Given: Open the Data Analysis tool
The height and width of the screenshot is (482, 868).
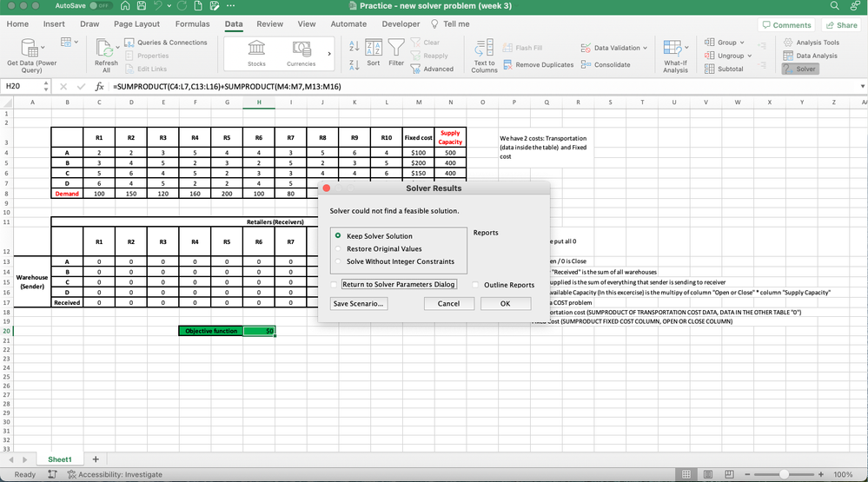Looking at the screenshot, I should (811, 56).
